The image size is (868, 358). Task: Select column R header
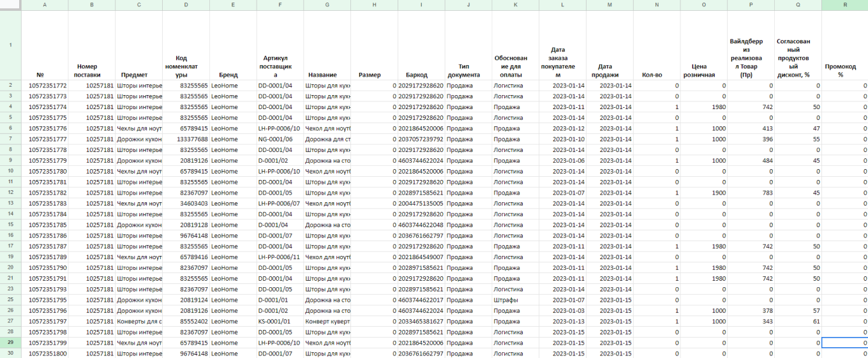pyautogui.click(x=844, y=5)
